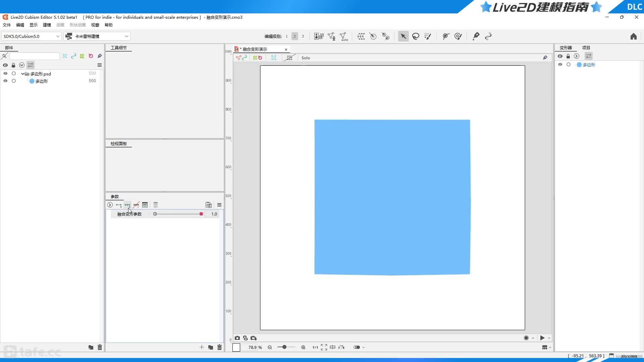This screenshot has width=644, height=362.
Task: Click the canvas background color swatch
Action: pos(236,347)
